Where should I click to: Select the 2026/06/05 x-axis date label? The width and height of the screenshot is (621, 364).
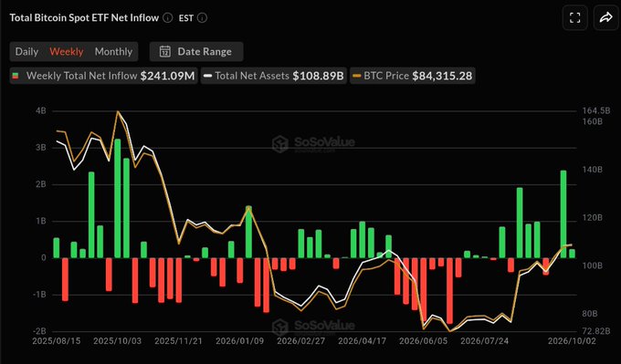point(423,341)
